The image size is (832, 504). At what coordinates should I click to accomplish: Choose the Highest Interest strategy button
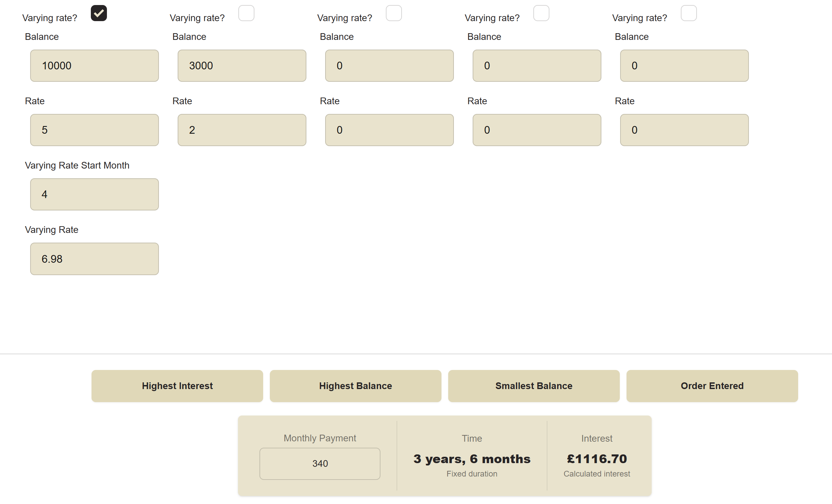(177, 386)
